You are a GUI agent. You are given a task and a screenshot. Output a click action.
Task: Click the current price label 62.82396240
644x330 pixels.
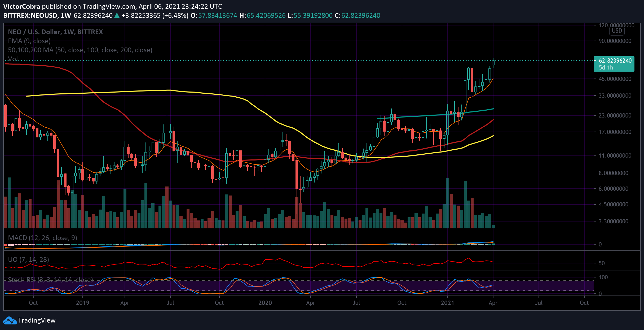[615, 60]
